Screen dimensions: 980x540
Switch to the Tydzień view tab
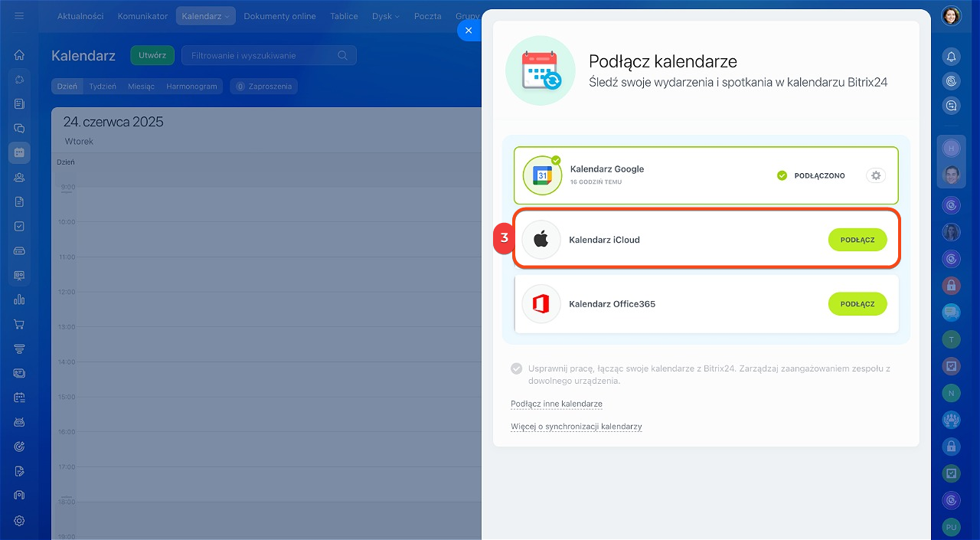tap(103, 87)
